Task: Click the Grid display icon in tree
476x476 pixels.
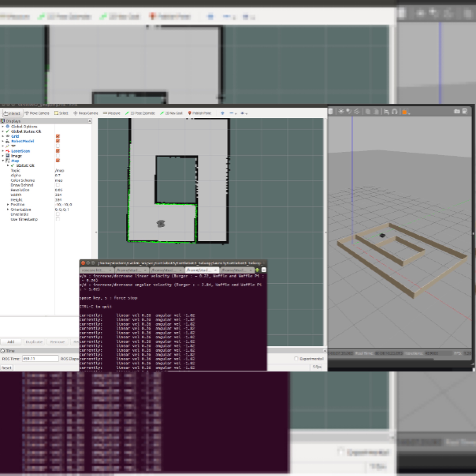Action: tap(8, 136)
